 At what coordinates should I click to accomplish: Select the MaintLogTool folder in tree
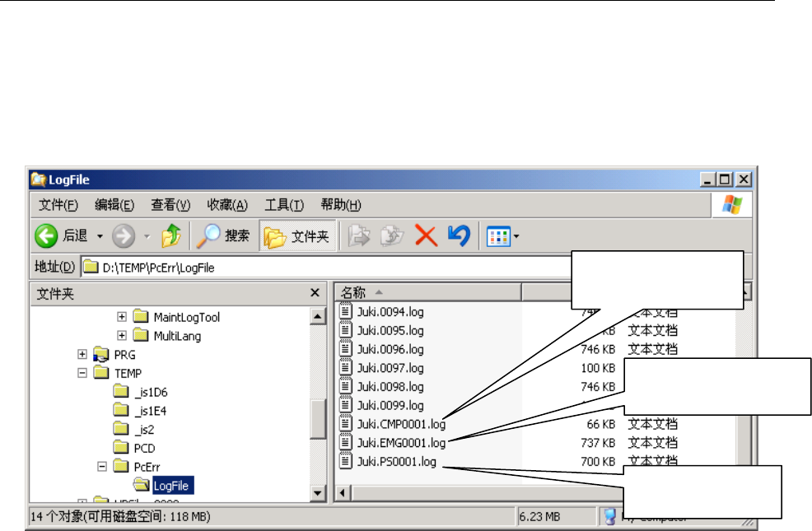[186, 317]
